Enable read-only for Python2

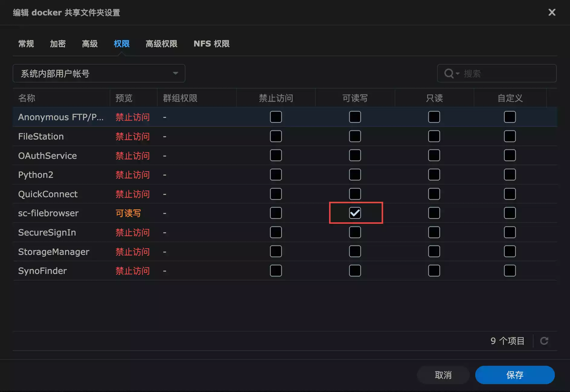tap(434, 175)
